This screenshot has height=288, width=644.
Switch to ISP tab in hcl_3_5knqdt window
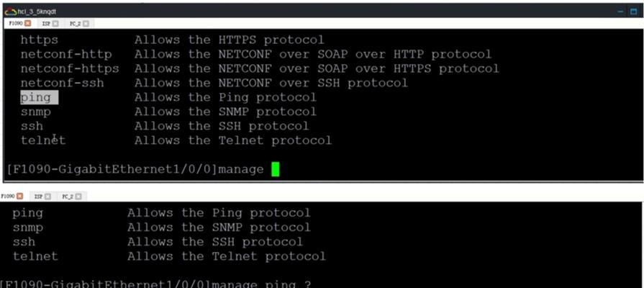(46, 24)
